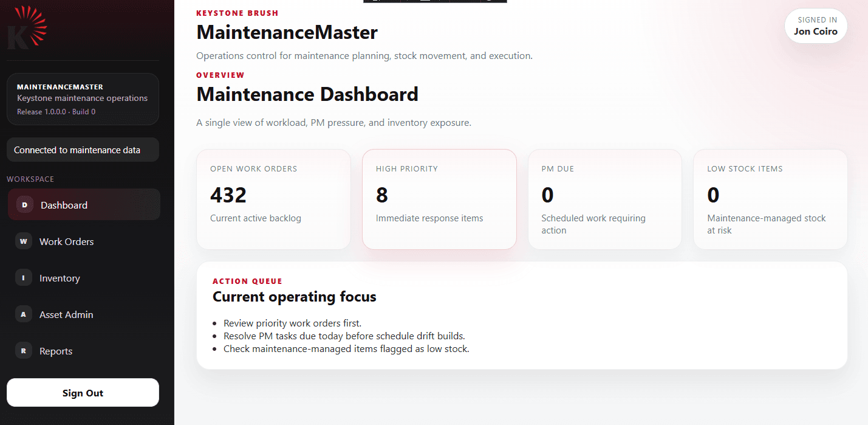Select the D icon beside Dashboard

(24, 204)
